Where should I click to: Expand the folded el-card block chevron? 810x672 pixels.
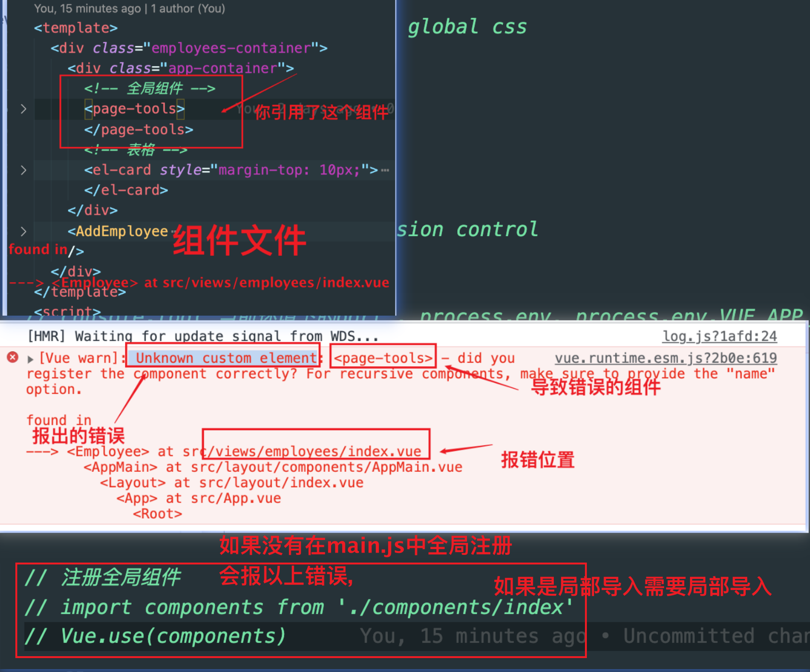(x=24, y=170)
